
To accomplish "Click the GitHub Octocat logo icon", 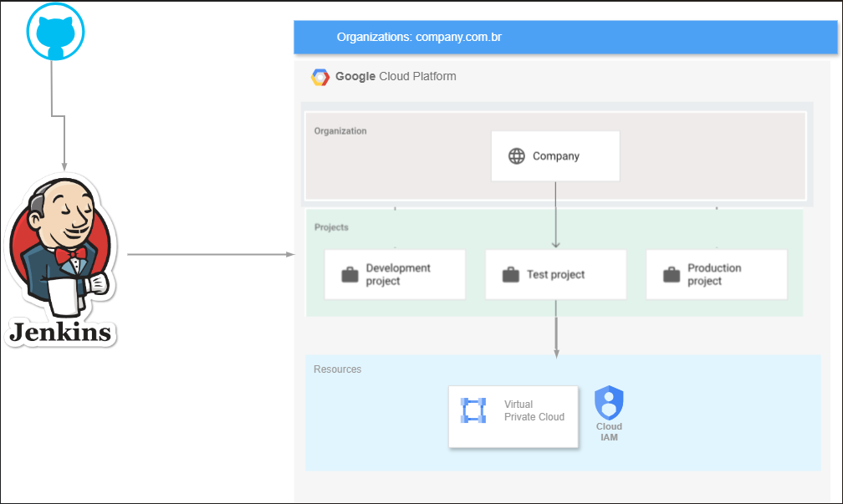I will [55, 32].
